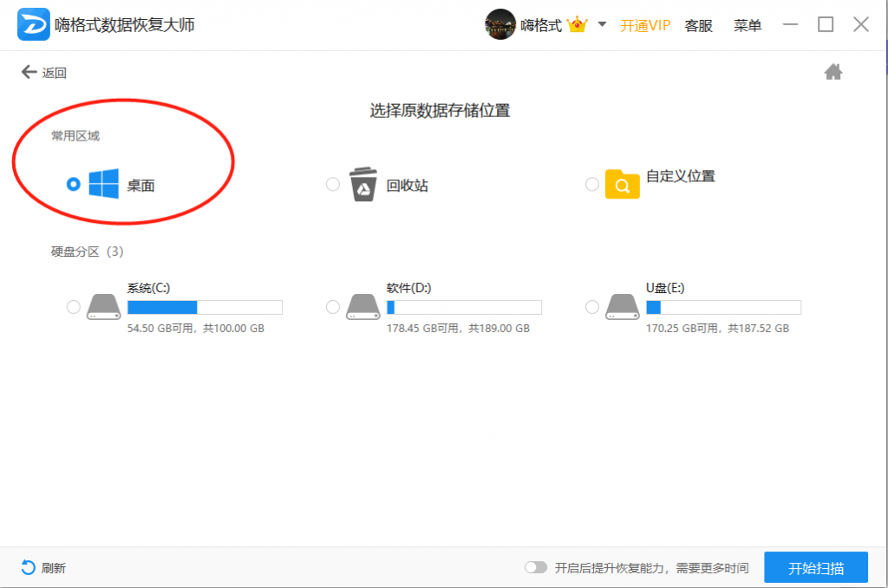Click the U盘(E:) usage bar

coord(723,308)
